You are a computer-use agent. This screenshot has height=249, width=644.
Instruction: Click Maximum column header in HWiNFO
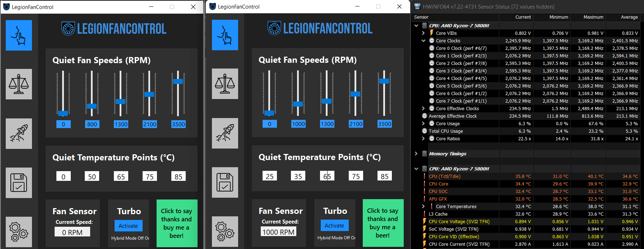[x=588, y=17]
